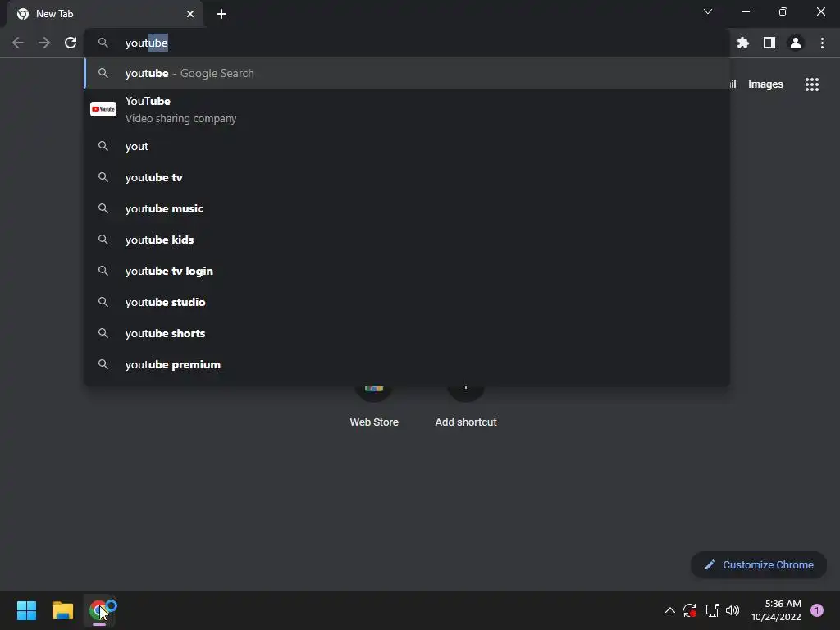Select 'youtube studio' suggestion
840x630 pixels.
tap(407, 302)
